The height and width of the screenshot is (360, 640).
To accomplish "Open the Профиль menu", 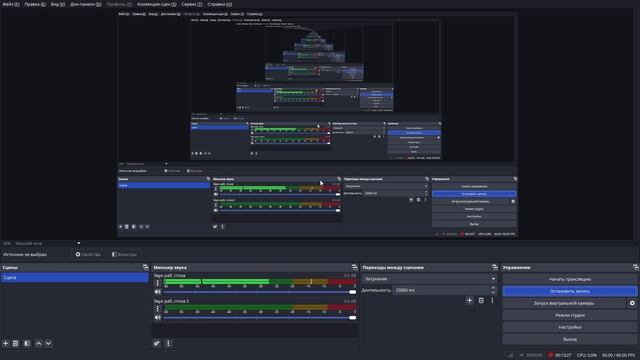I will tap(119, 4).
